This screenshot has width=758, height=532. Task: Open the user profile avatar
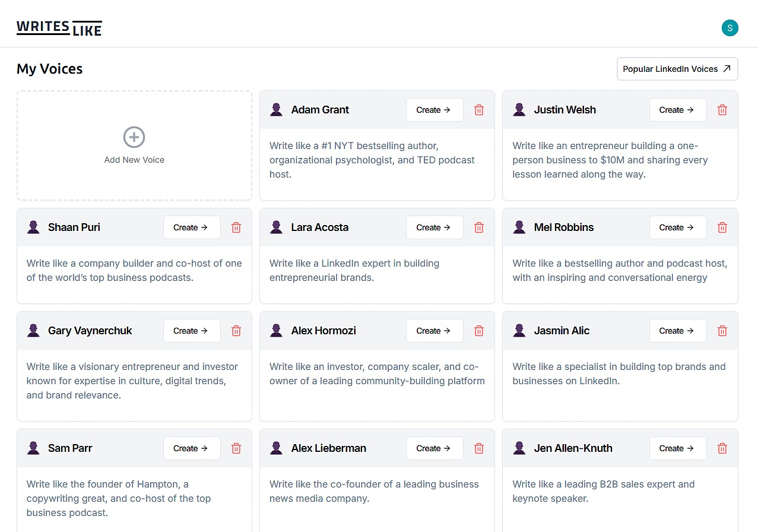coord(730,27)
